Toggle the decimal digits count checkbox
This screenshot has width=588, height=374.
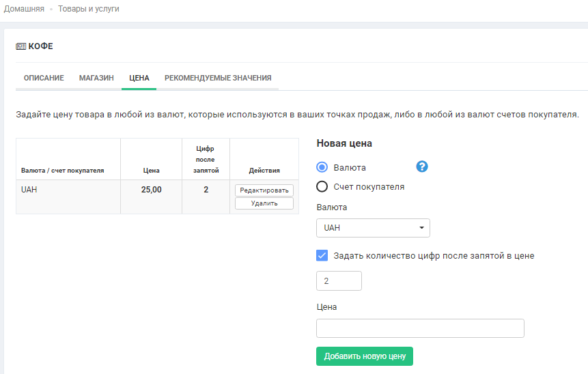coord(322,256)
